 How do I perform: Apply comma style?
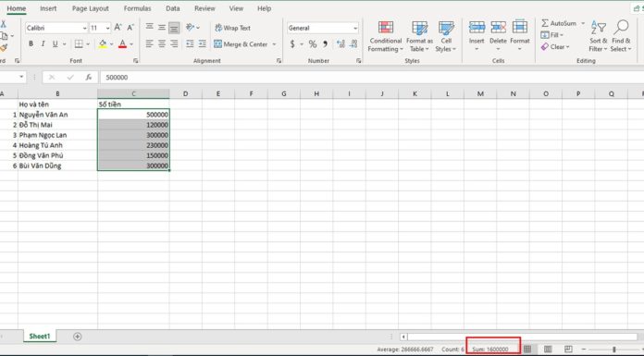point(325,44)
